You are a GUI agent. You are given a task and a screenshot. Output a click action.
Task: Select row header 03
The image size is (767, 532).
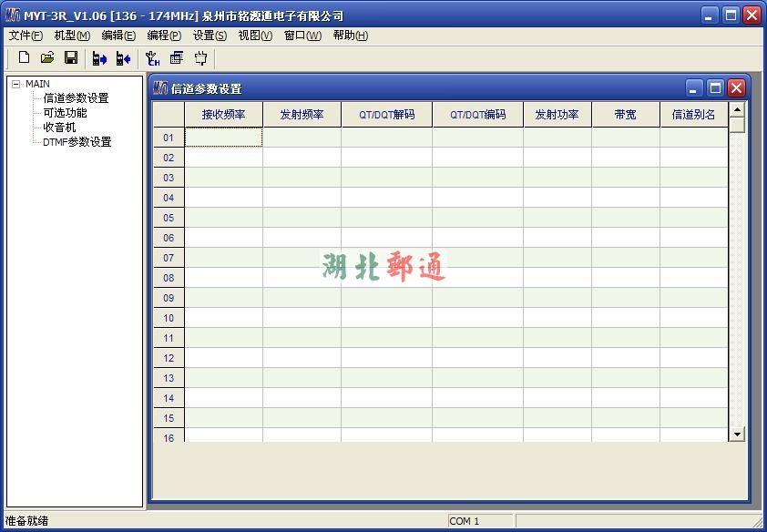pyautogui.click(x=169, y=178)
